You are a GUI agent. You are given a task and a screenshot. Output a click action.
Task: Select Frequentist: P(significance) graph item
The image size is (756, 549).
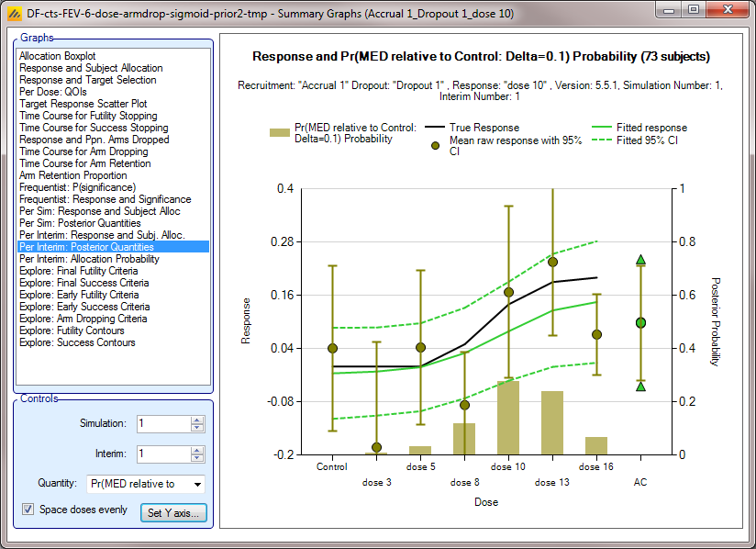pyautogui.click(x=77, y=187)
